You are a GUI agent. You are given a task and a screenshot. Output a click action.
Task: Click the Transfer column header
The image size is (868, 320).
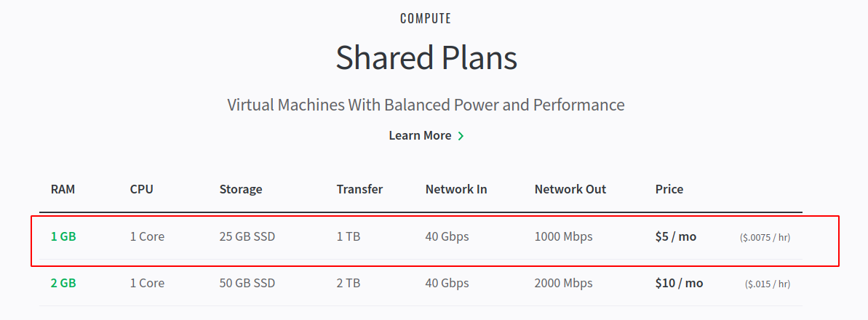360,189
